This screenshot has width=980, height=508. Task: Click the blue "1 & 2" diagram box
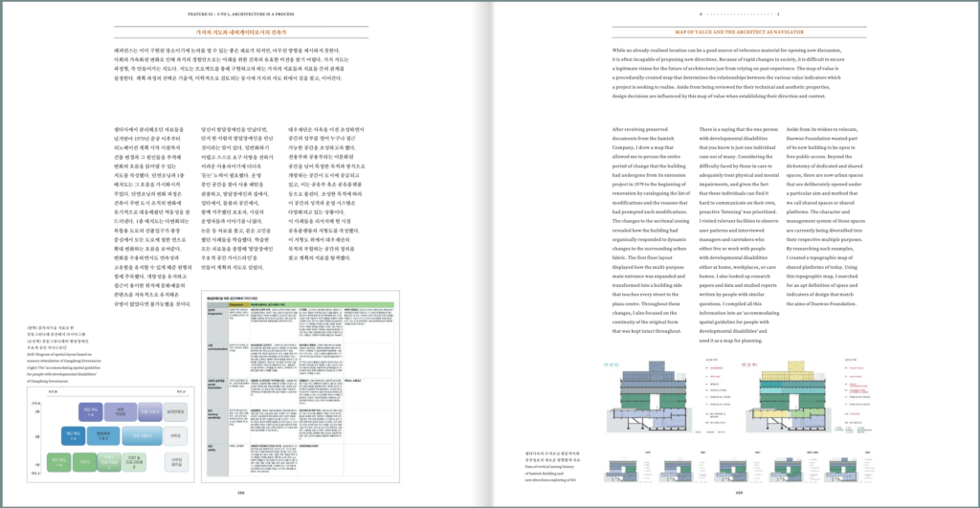(x=103, y=435)
